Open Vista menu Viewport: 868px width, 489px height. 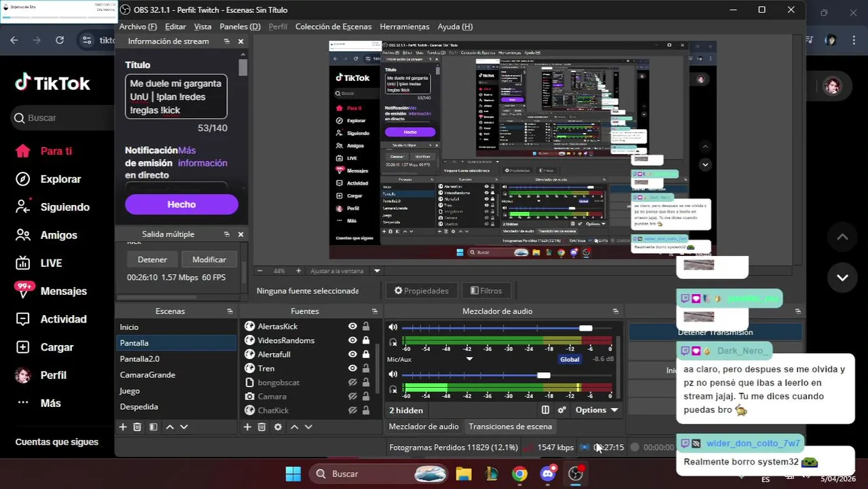(202, 26)
